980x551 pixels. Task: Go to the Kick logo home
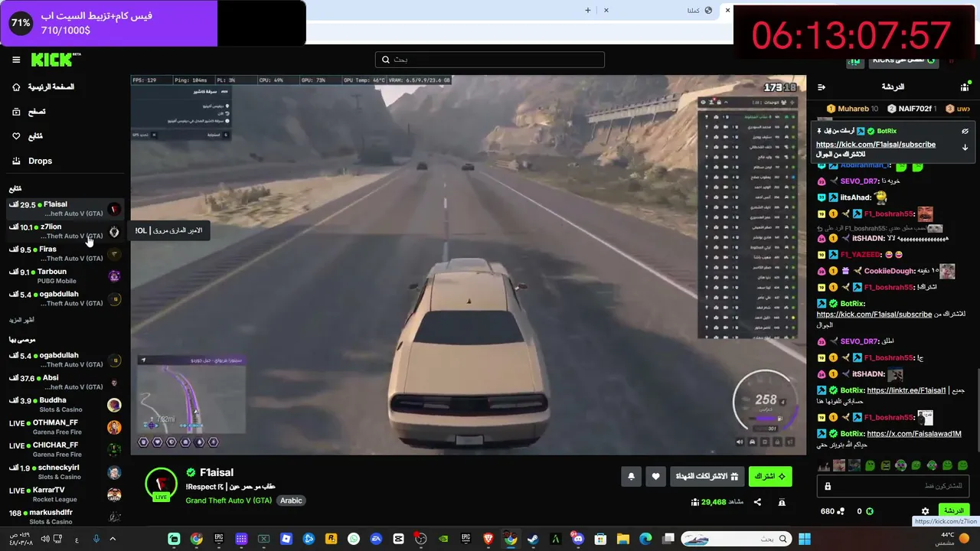pos(56,60)
